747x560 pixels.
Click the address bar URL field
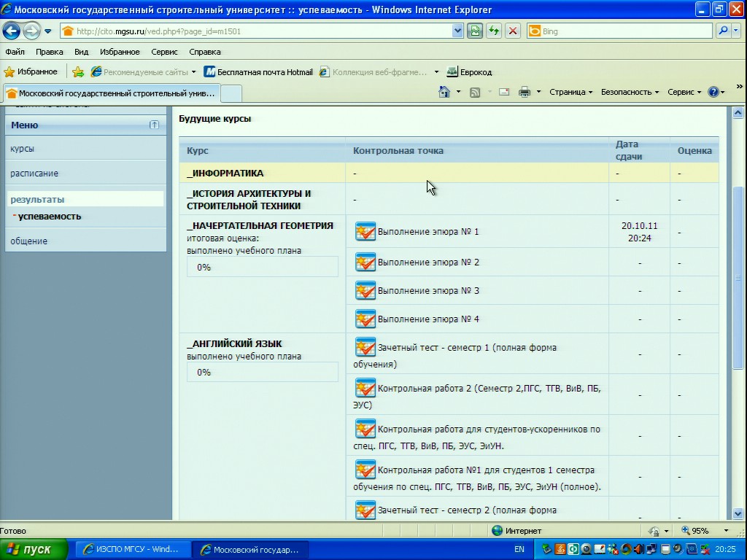258,31
